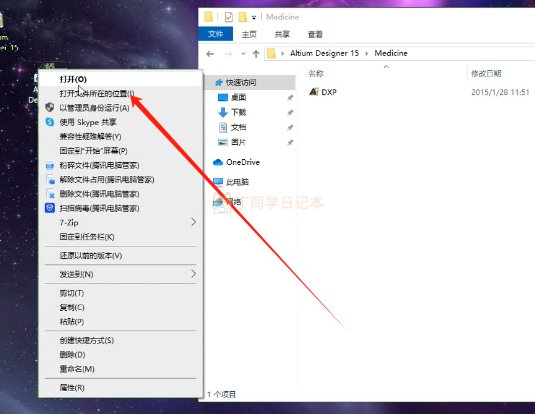Select 兼容性疑难解答(Y) option
Screen dimensions: 535x414
(120, 137)
